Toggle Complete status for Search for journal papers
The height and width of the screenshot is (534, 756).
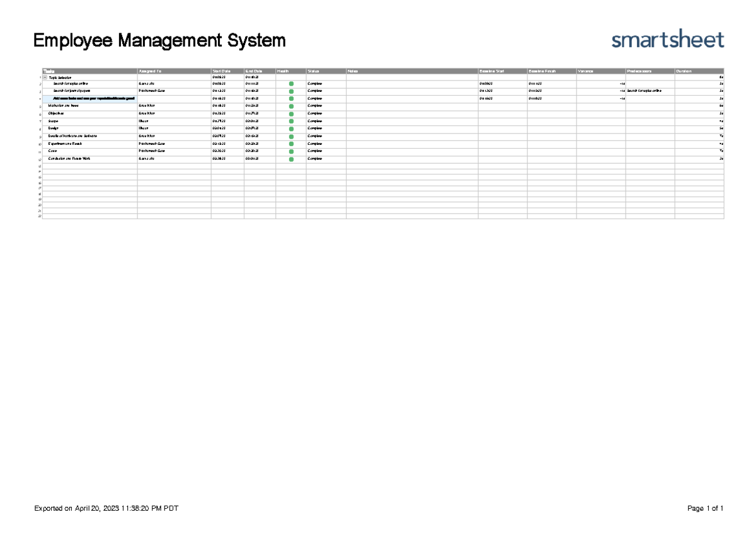click(315, 90)
